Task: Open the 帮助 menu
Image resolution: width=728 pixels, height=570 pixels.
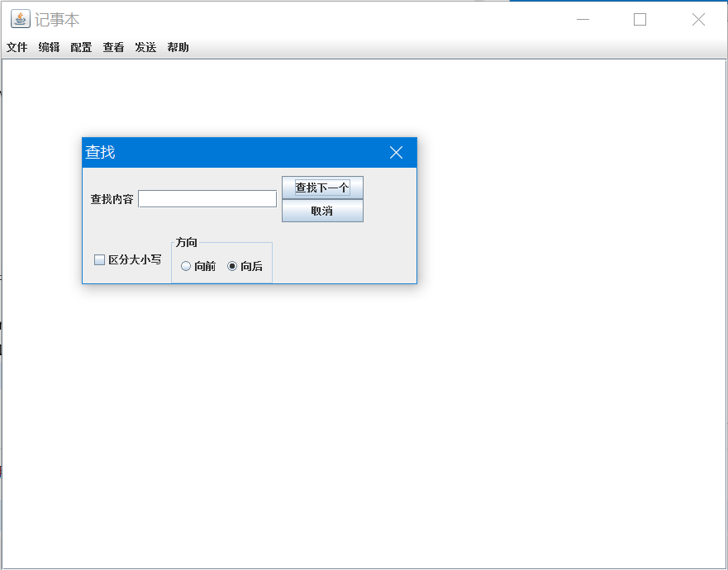Action: (x=177, y=47)
